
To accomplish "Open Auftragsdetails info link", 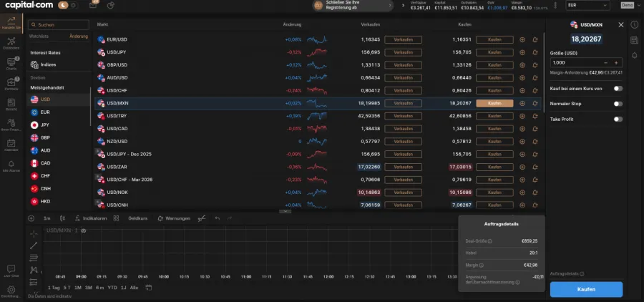I will pyautogui.click(x=567, y=273).
